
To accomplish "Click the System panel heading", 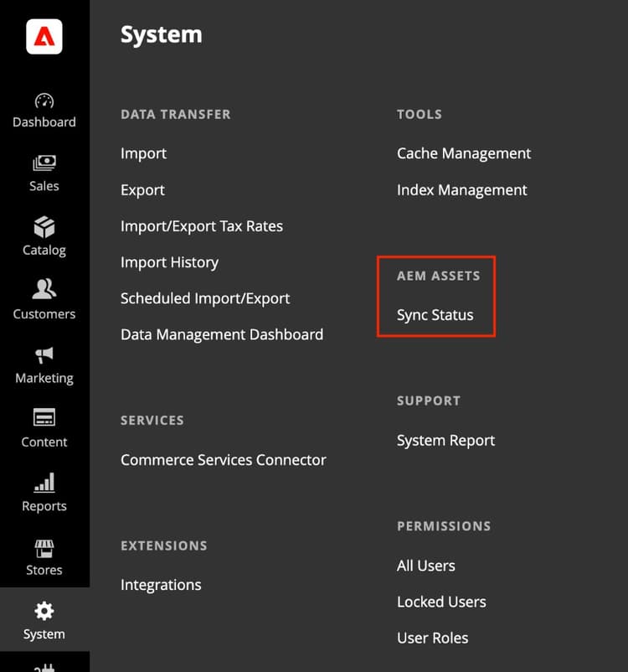I will (161, 34).
